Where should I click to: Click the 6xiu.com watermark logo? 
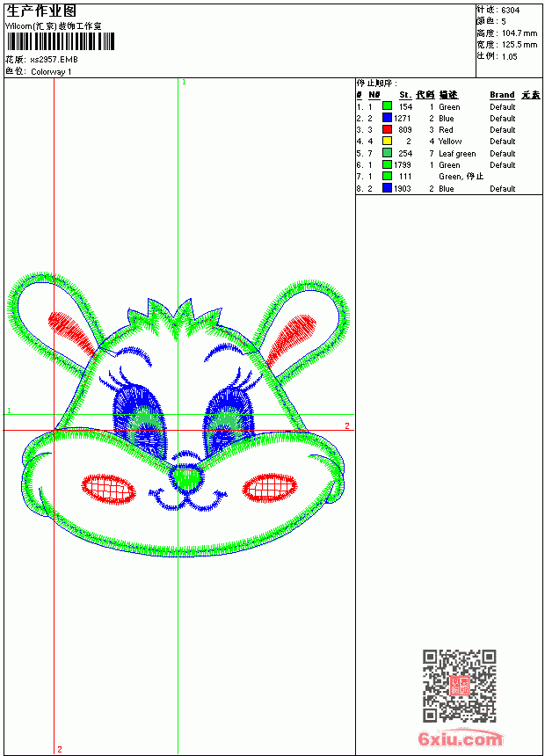(x=461, y=738)
